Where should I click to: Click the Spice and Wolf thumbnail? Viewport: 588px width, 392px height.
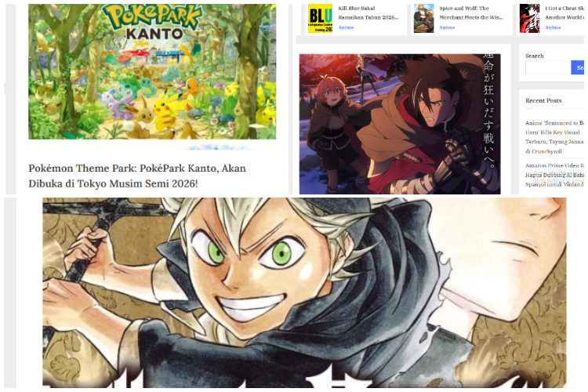[423, 18]
